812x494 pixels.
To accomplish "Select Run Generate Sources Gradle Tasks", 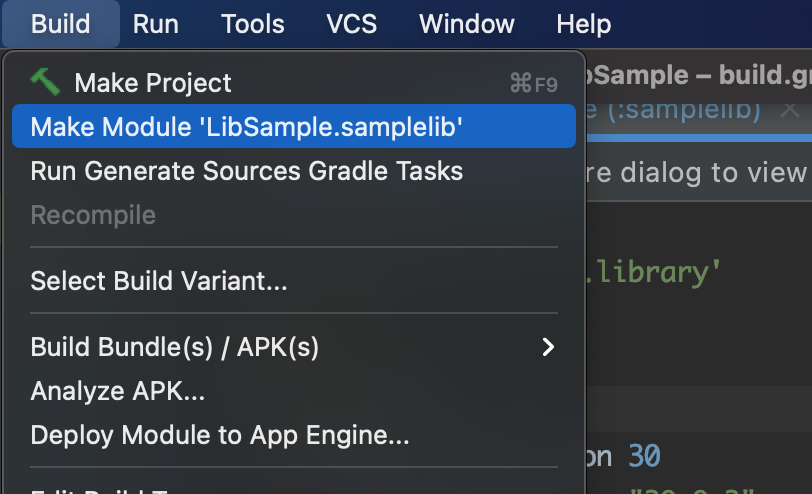I will (246, 171).
